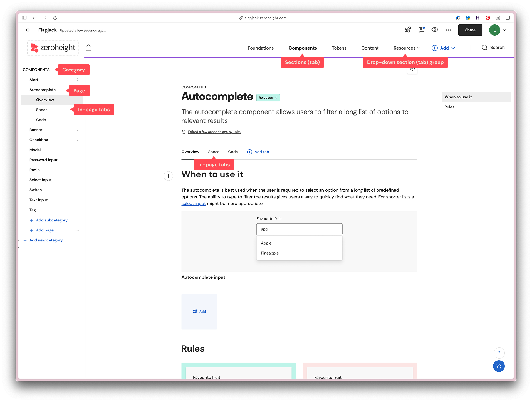Click the back arrow next to Flapjack
Image resolution: width=532 pixels, height=402 pixels.
tap(28, 30)
